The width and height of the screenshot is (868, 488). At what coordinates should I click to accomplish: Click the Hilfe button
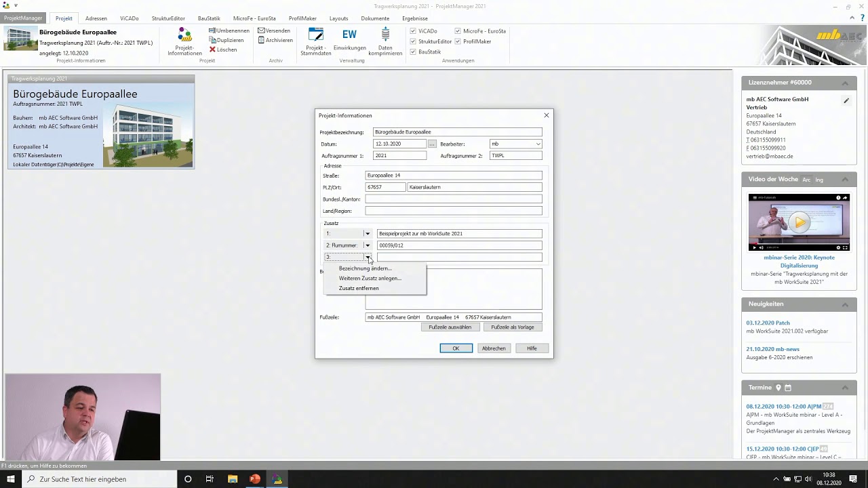(x=532, y=348)
